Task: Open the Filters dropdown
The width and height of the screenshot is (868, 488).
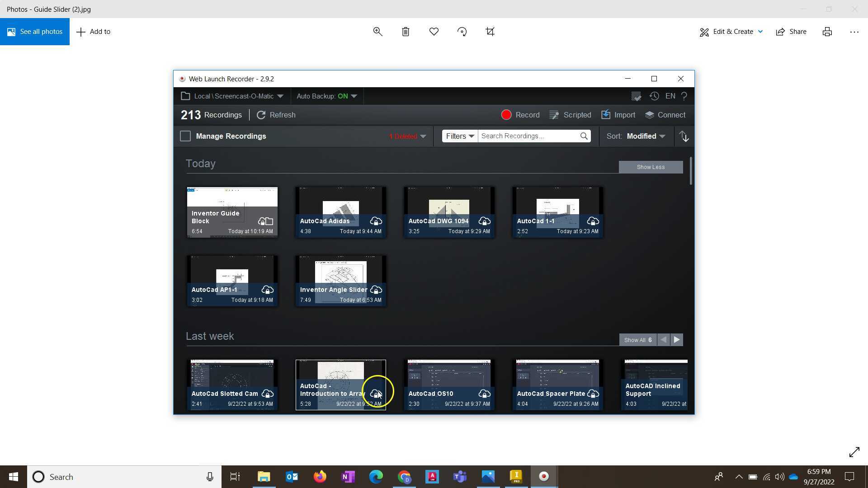Action: 460,136
